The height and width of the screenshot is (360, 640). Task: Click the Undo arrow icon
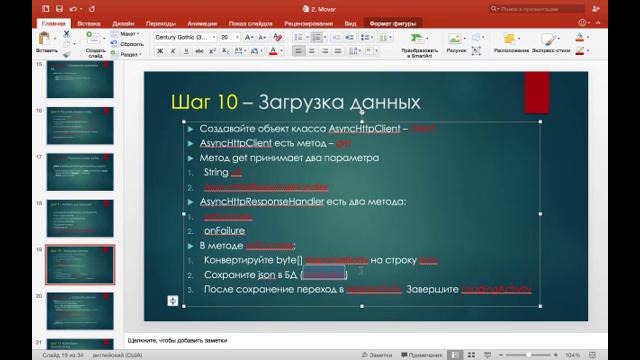pyautogui.click(x=73, y=9)
